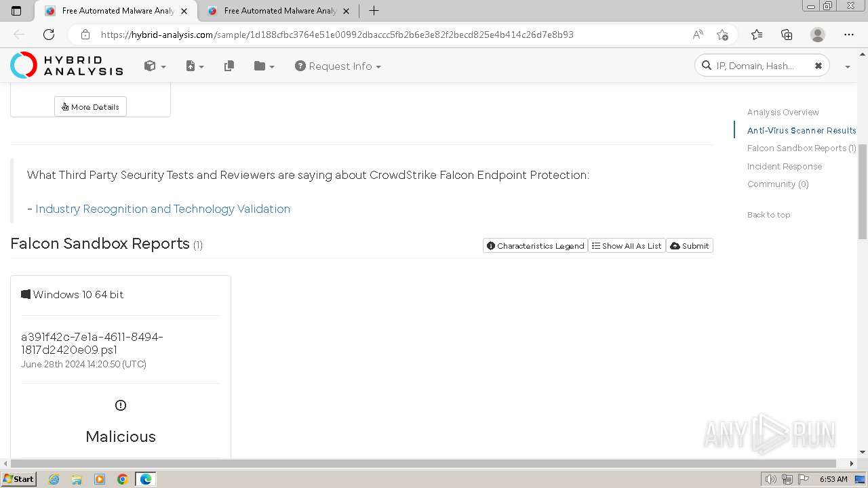Open the tab actions menu icon
This screenshot has height=488, width=868.
click(16, 11)
